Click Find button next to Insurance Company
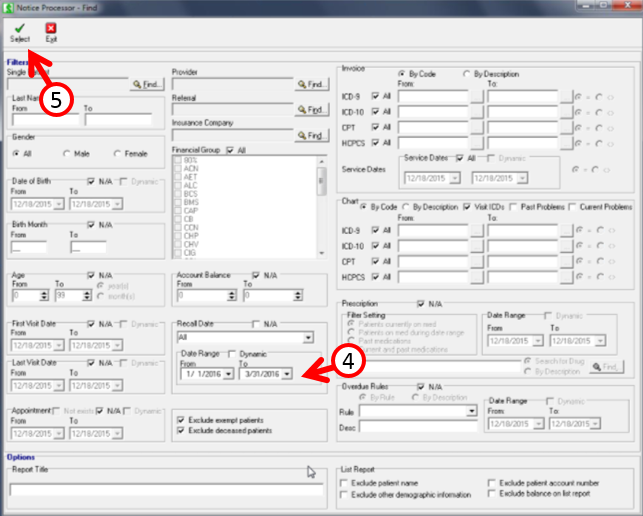 [311, 135]
